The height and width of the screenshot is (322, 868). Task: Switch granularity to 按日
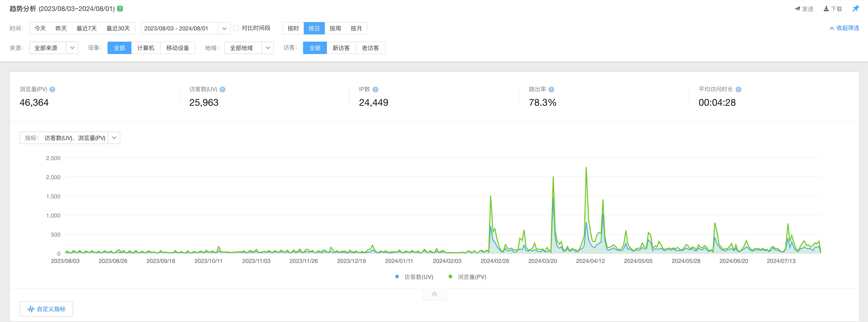click(x=314, y=28)
